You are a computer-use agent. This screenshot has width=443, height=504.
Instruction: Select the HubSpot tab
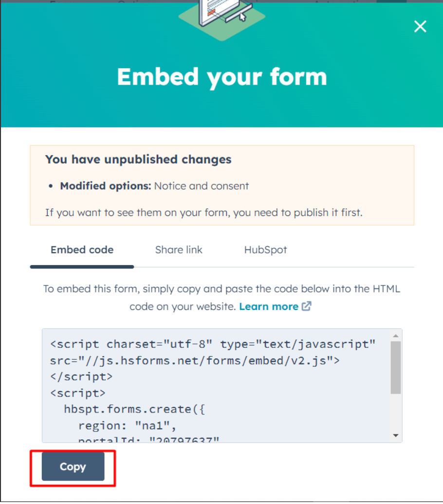point(265,250)
